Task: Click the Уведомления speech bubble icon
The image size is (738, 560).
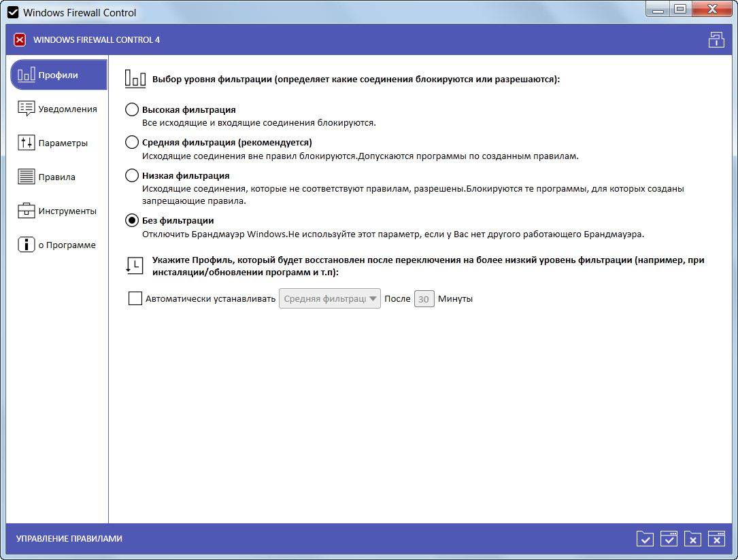Action: 26,109
